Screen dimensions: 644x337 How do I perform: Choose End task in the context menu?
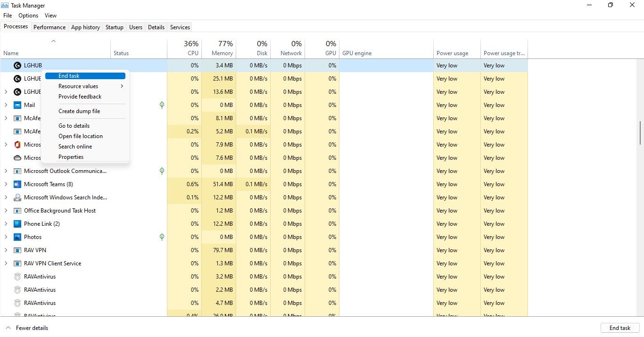[x=85, y=76]
